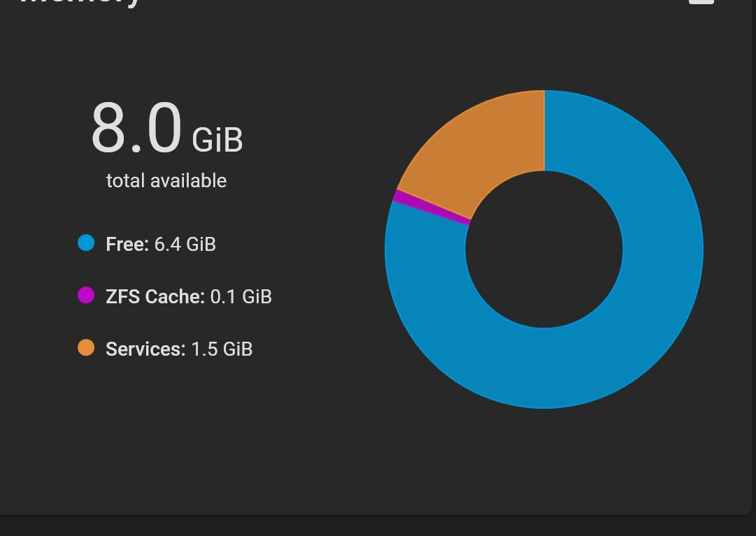This screenshot has width=756, height=536.
Task: Click the Memory widget title
Action: 80,3
